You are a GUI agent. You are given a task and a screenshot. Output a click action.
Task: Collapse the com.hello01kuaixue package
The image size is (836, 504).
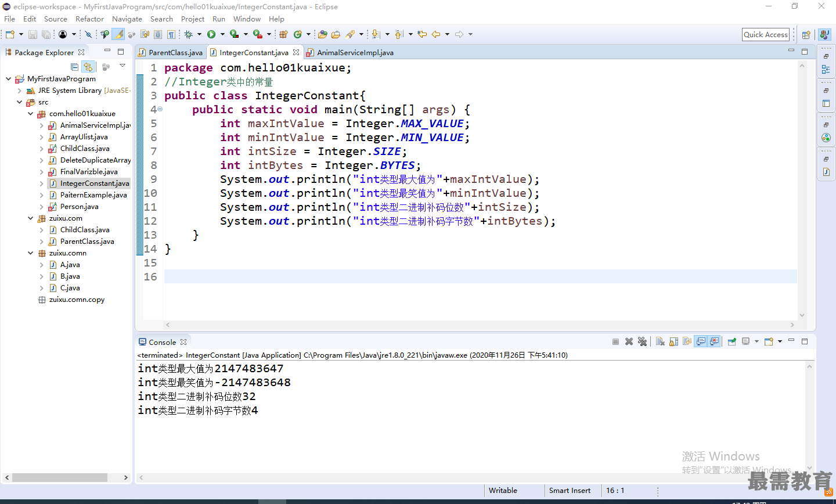click(x=31, y=114)
